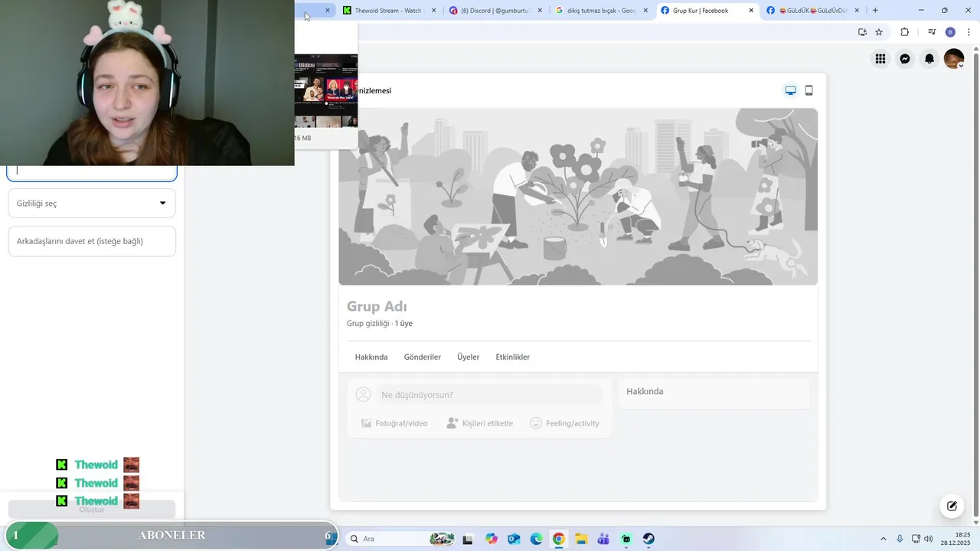Click the group cover illustration image
980x551 pixels.
578,197
